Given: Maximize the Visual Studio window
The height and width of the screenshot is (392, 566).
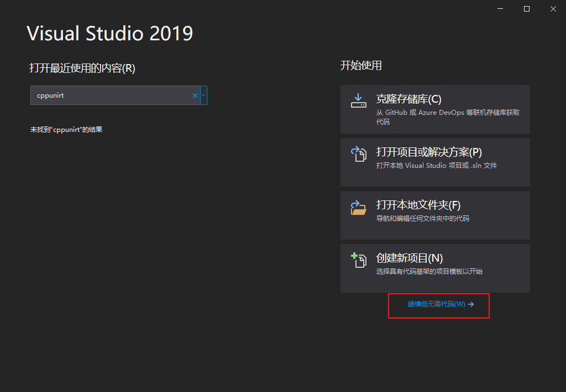Looking at the screenshot, I should point(526,9).
